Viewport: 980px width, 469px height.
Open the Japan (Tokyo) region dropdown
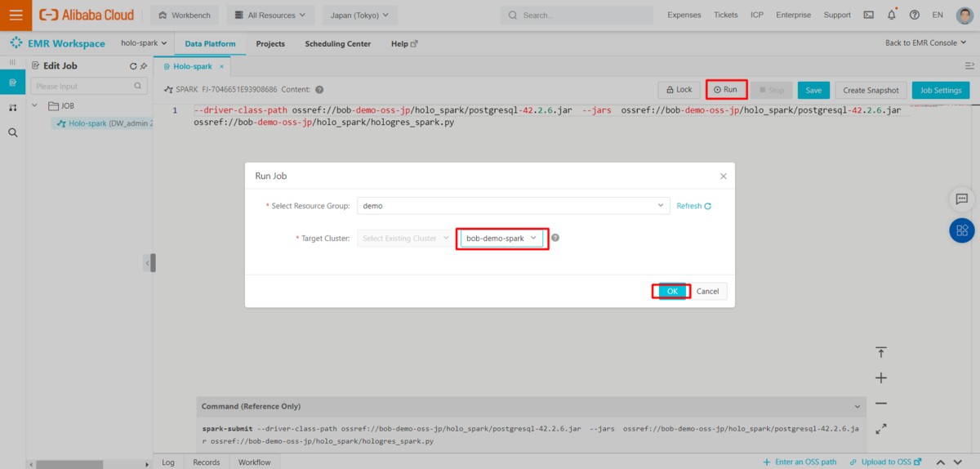click(x=360, y=15)
